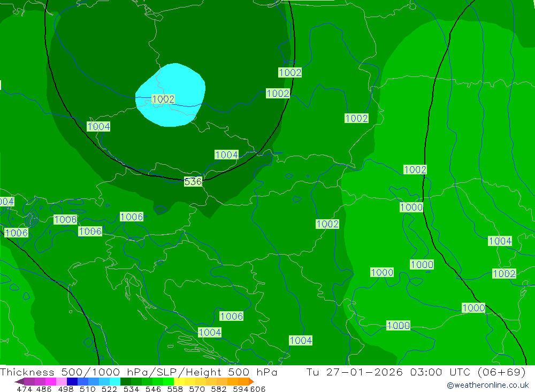Click the legend value 510
Screen dimensions: 535x392
[87, 389]
